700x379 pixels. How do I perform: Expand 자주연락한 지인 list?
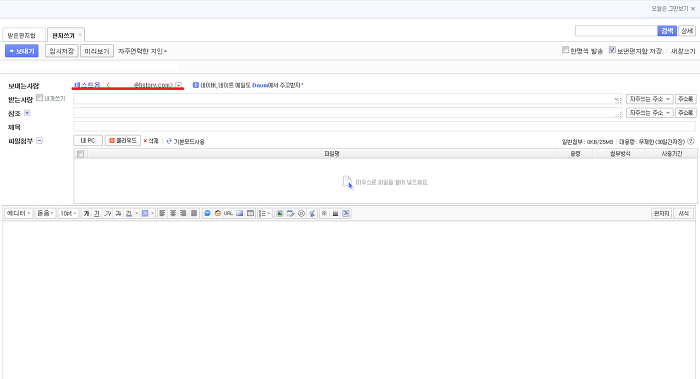coord(142,51)
